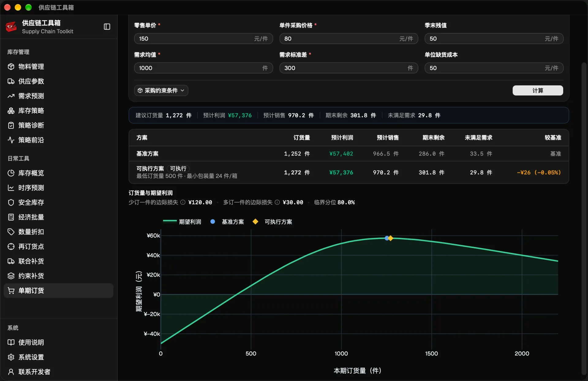The image size is (588, 381).
Task: Click the 经济批量 calculator icon
Action: (x=11, y=217)
